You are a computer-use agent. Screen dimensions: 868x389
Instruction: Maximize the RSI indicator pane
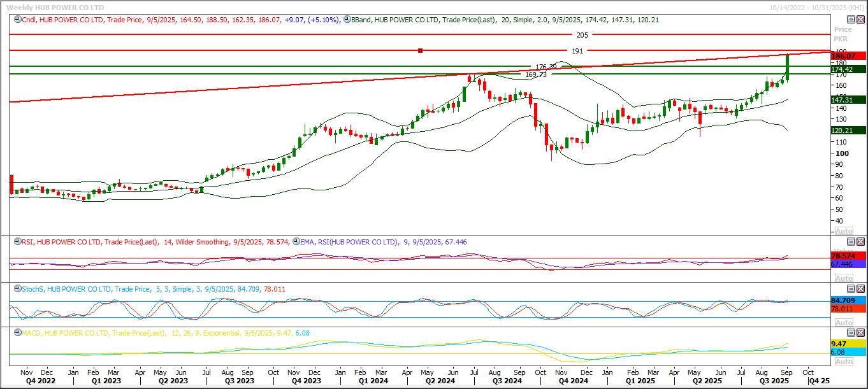point(851,242)
